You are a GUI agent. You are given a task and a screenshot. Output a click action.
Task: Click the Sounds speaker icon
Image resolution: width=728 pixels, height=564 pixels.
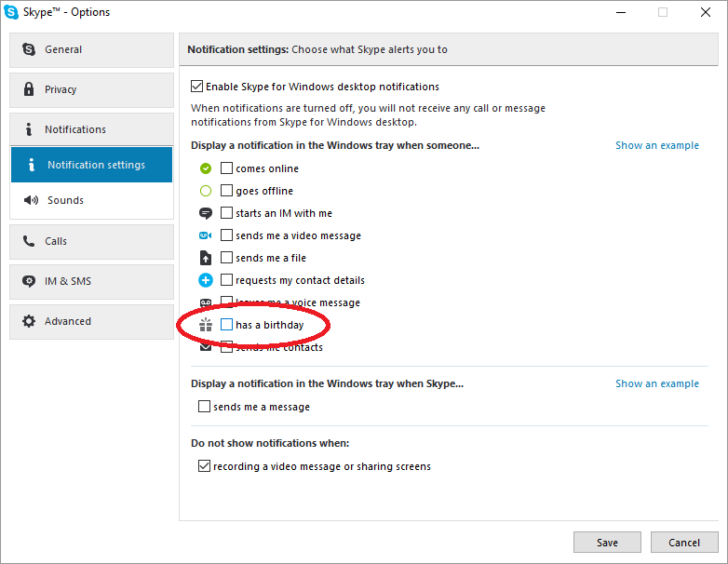coord(31,200)
